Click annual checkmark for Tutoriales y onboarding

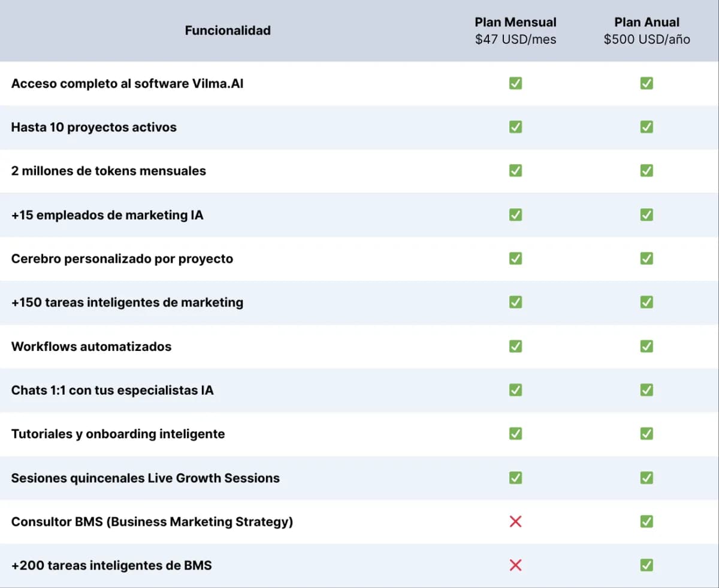pos(647,434)
